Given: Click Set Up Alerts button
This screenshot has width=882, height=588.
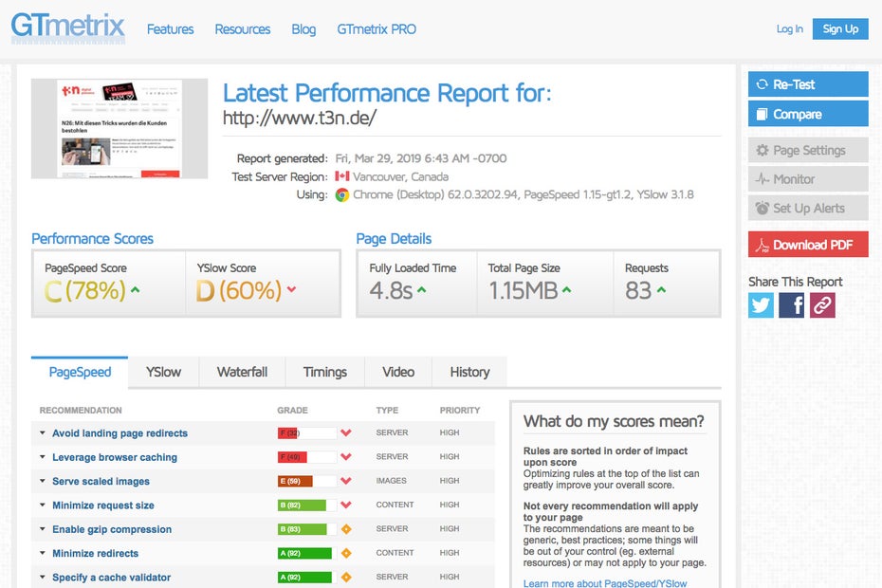Looking at the screenshot, I should (x=808, y=209).
